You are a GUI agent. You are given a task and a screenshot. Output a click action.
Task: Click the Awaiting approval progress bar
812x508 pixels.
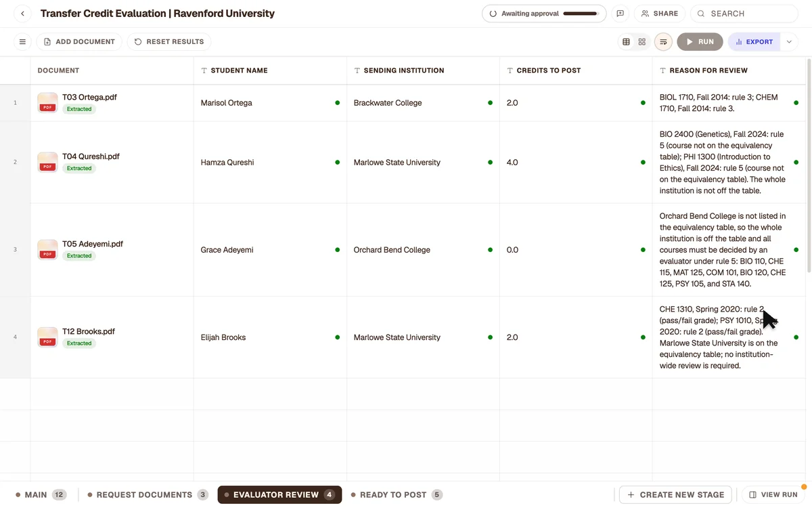pyautogui.click(x=581, y=14)
